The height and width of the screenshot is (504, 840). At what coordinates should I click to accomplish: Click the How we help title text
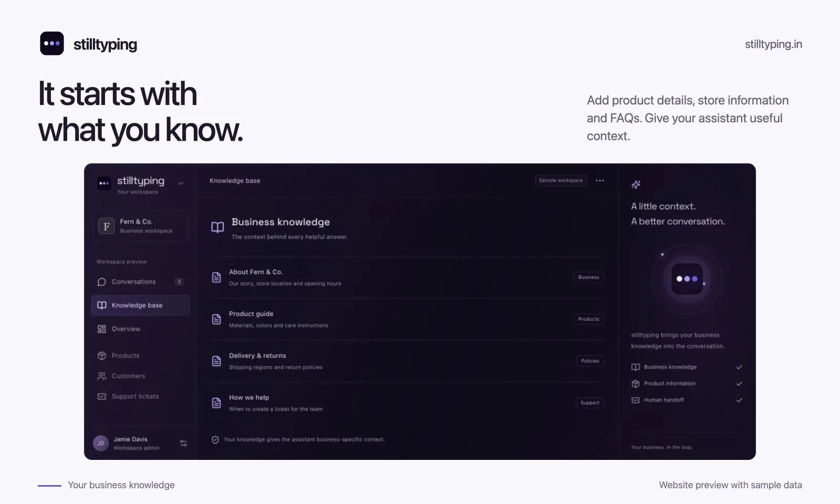[249, 398]
